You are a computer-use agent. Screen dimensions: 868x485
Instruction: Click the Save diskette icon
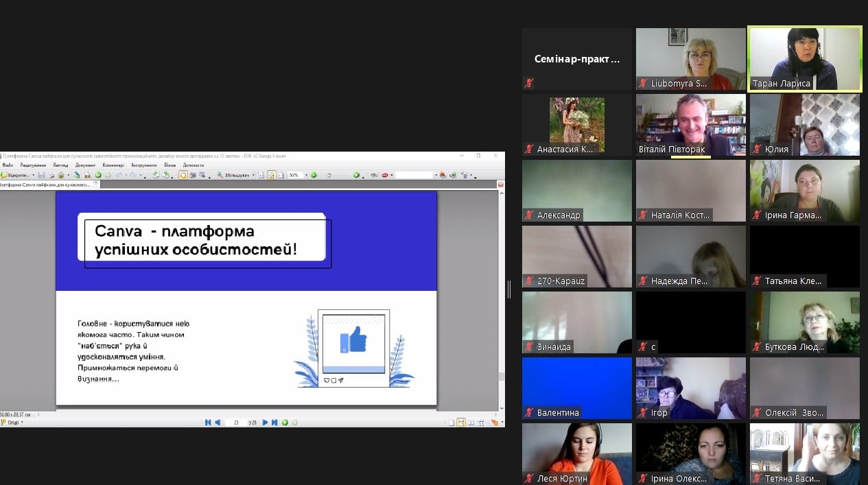pyautogui.click(x=41, y=175)
